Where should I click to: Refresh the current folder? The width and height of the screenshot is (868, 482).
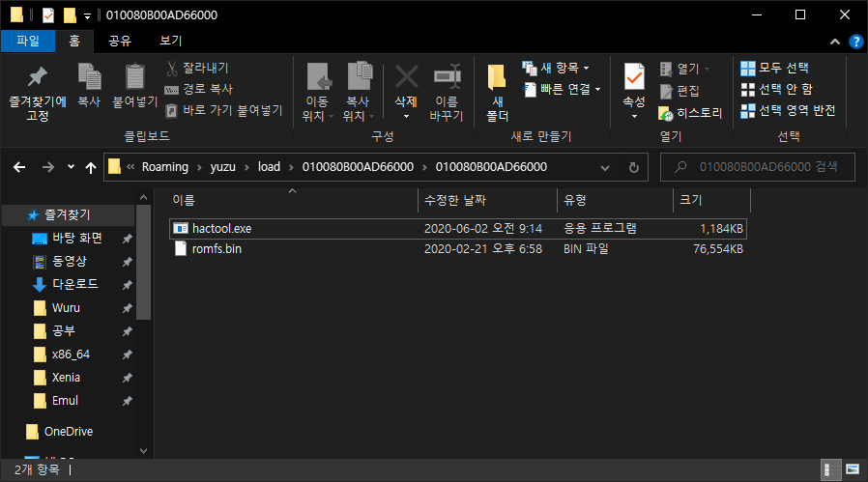(634, 167)
